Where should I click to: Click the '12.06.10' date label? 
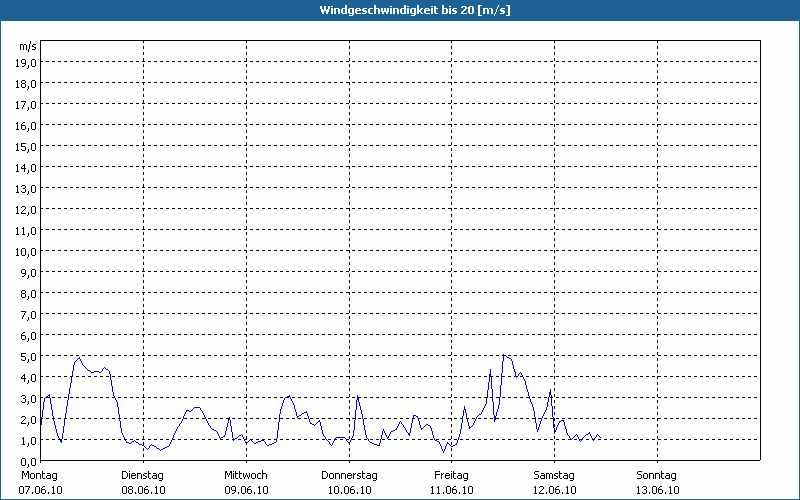coord(555,490)
